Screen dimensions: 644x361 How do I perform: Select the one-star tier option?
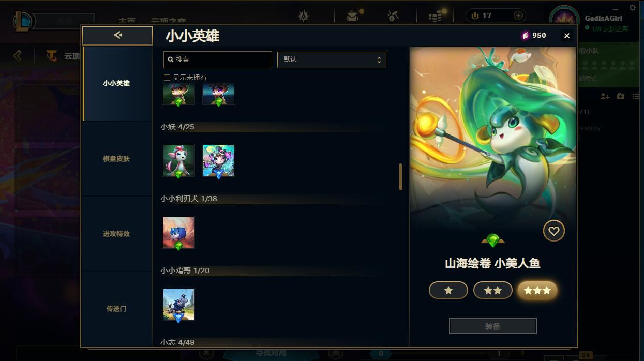pyautogui.click(x=448, y=291)
